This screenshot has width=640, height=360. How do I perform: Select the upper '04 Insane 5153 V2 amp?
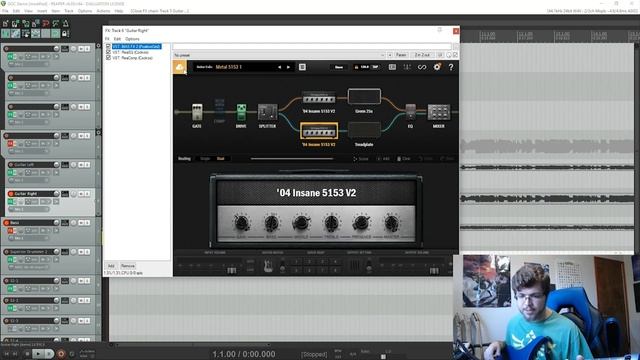[319, 98]
